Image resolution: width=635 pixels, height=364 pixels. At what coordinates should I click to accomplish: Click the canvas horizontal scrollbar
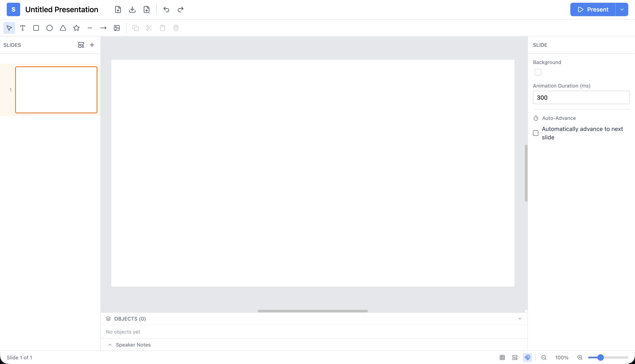click(x=313, y=311)
